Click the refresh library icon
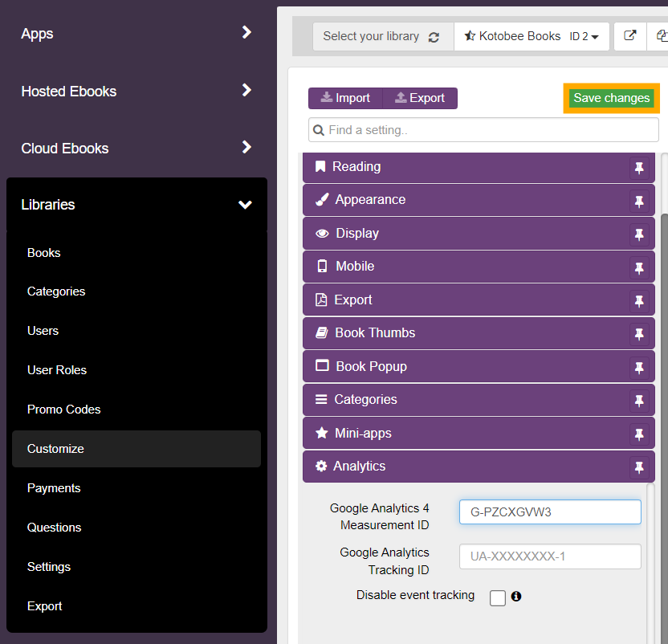Image resolution: width=668 pixels, height=644 pixels. click(x=434, y=38)
